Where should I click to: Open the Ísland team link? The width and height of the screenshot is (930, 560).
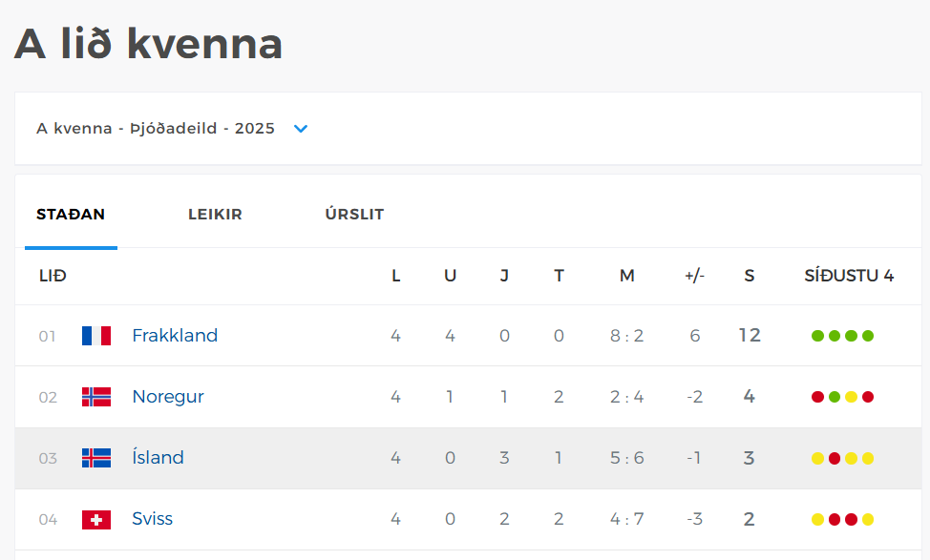point(158,457)
